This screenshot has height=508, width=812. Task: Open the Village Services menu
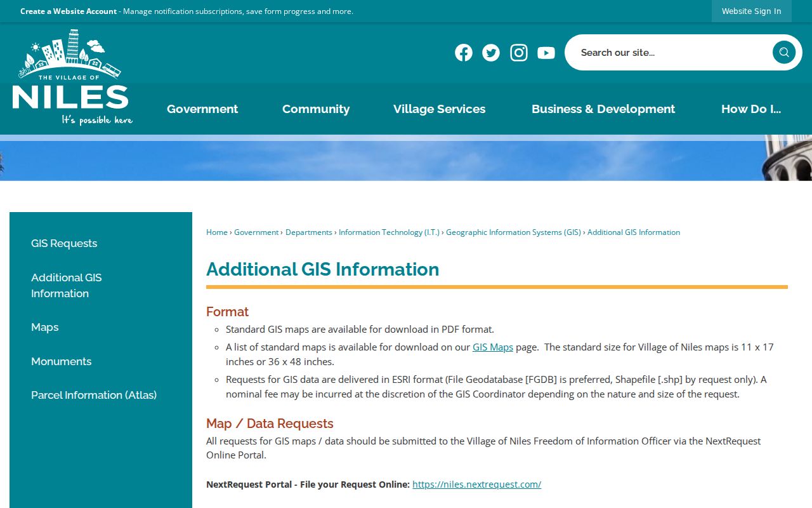pyautogui.click(x=439, y=109)
